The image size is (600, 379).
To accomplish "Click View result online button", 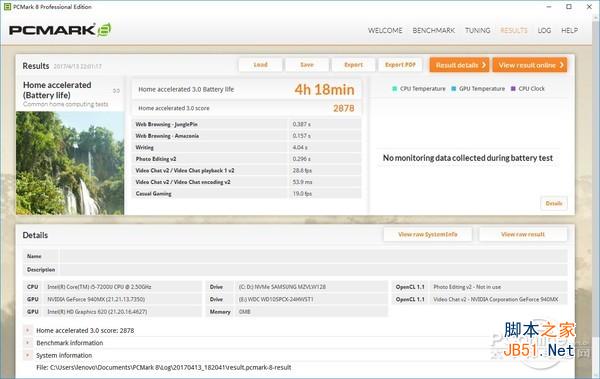I will (x=530, y=65).
